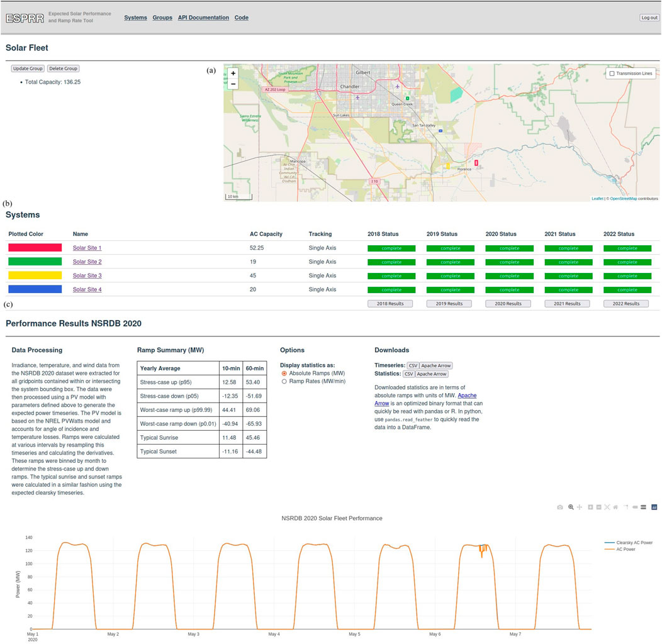Download Statistics as CSV
The height and width of the screenshot is (644, 662).
pyautogui.click(x=408, y=374)
